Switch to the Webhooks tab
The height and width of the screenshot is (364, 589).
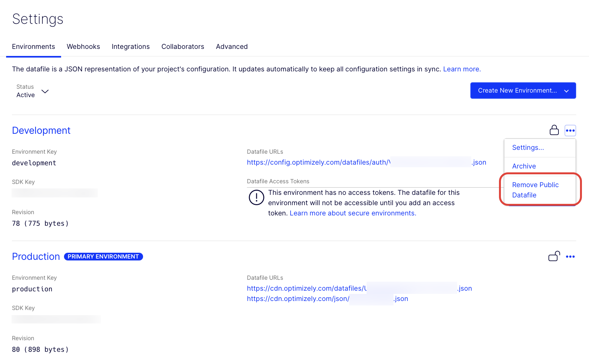click(83, 47)
